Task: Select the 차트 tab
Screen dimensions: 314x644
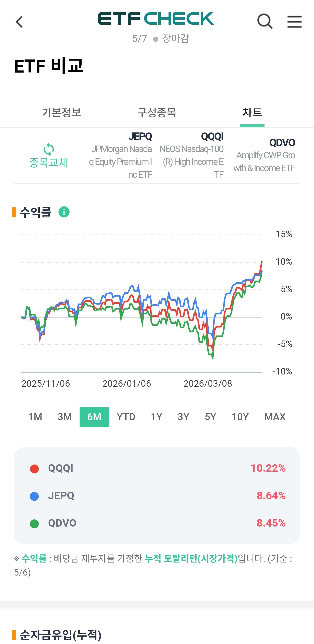Action: click(x=252, y=112)
